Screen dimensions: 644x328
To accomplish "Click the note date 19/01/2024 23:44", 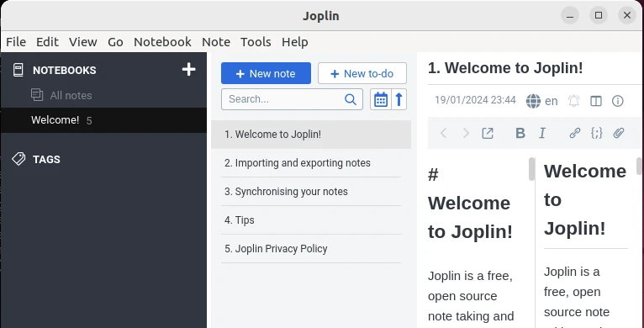I will click(475, 100).
